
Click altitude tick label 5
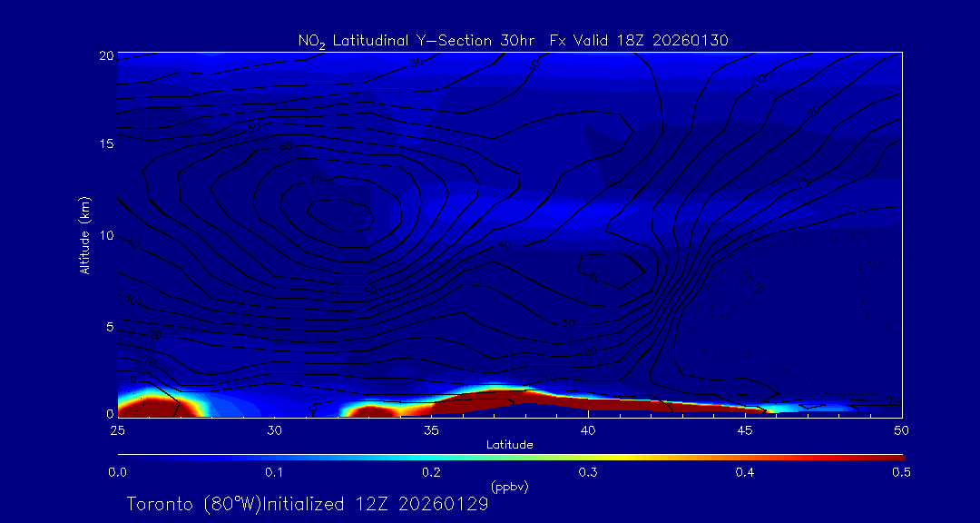coord(110,327)
